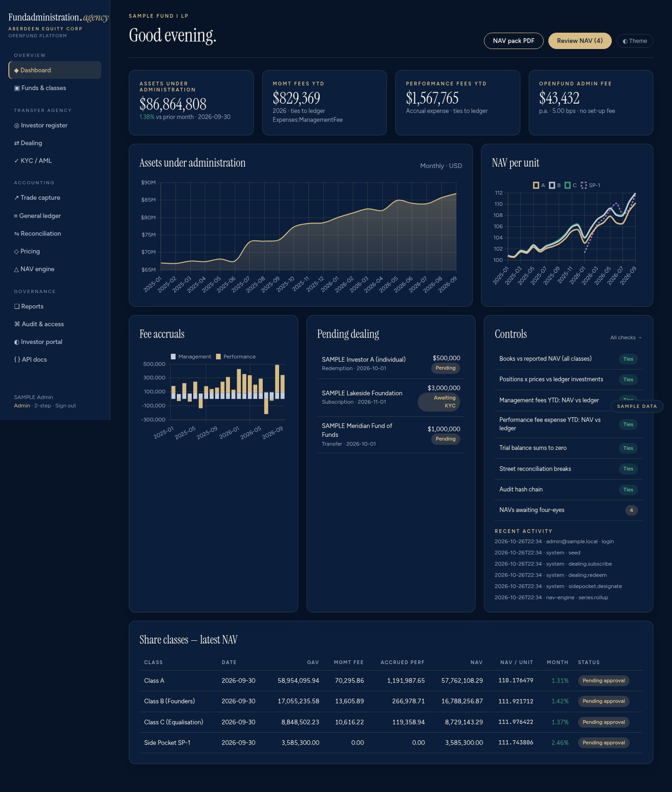Screen dimensions: 672x792
Task: Select the Class B (Founders) row
Action: point(391,701)
